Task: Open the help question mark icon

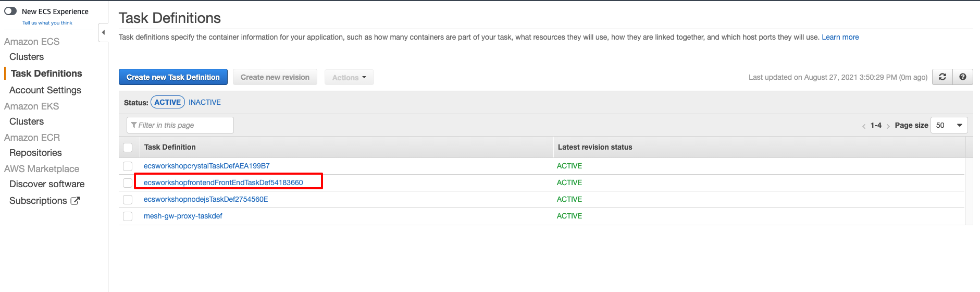Action: click(x=962, y=77)
